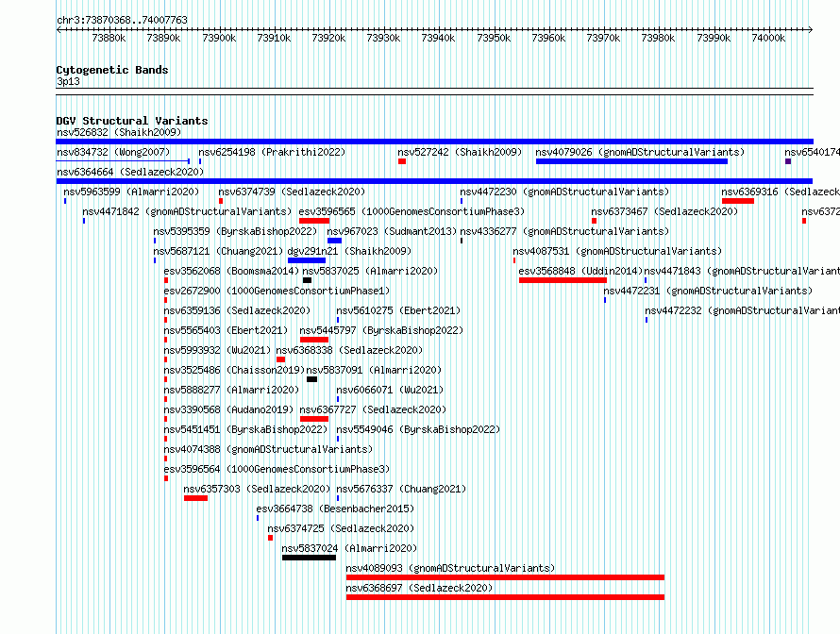Click black bar under nsv5837091

(x=311, y=379)
